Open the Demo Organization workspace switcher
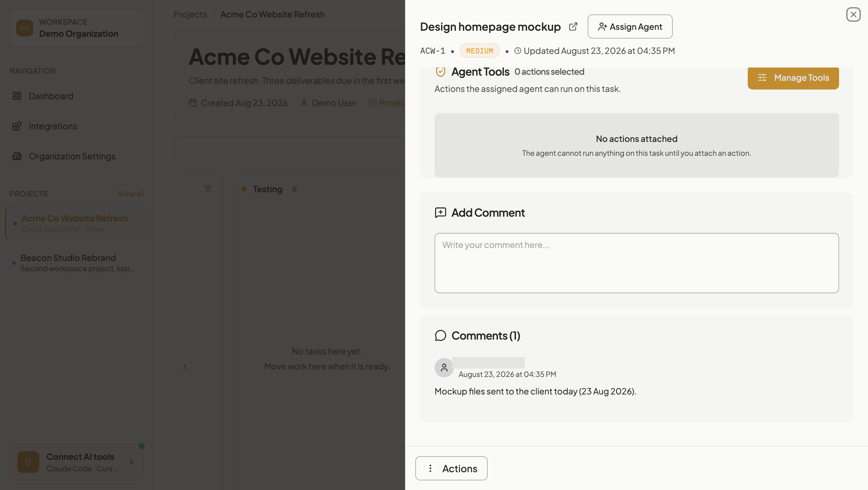Image resolution: width=868 pixels, height=490 pixels. click(x=77, y=28)
